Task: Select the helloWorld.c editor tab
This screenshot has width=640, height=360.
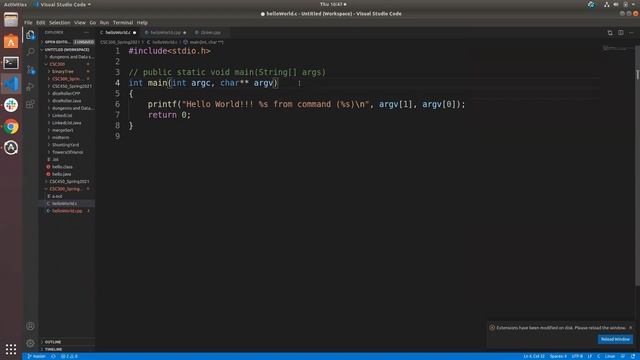Action: pyautogui.click(x=118, y=33)
